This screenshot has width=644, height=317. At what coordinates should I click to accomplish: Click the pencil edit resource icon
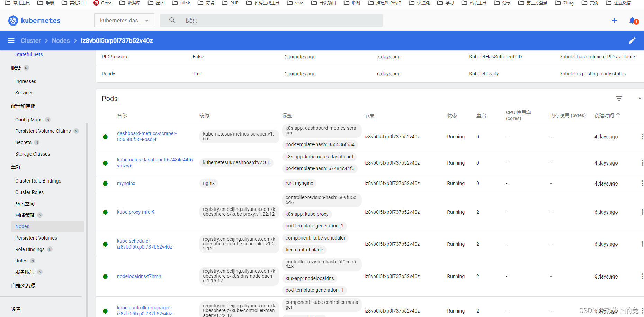(x=632, y=40)
